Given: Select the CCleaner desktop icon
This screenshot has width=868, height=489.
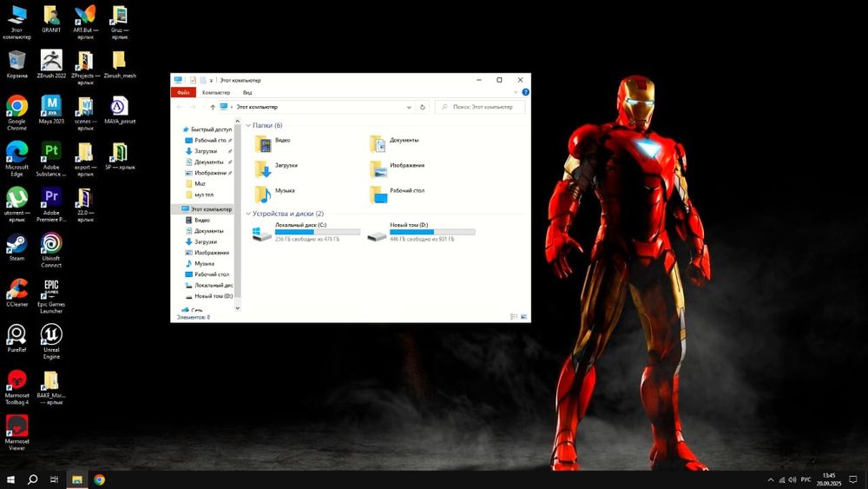Looking at the screenshot, I should [x=16, y=293].
